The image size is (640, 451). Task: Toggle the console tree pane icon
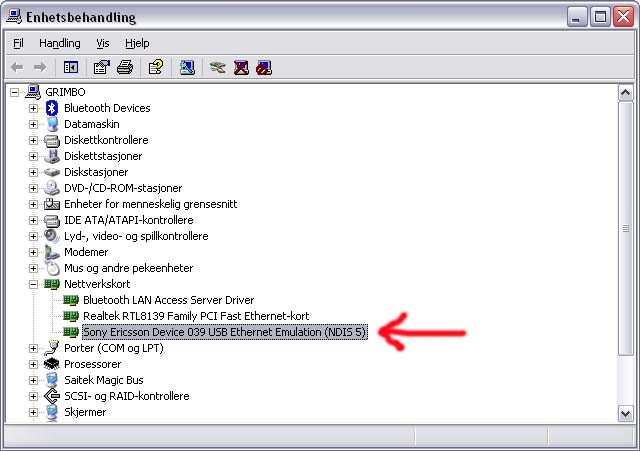pos(71,67)
